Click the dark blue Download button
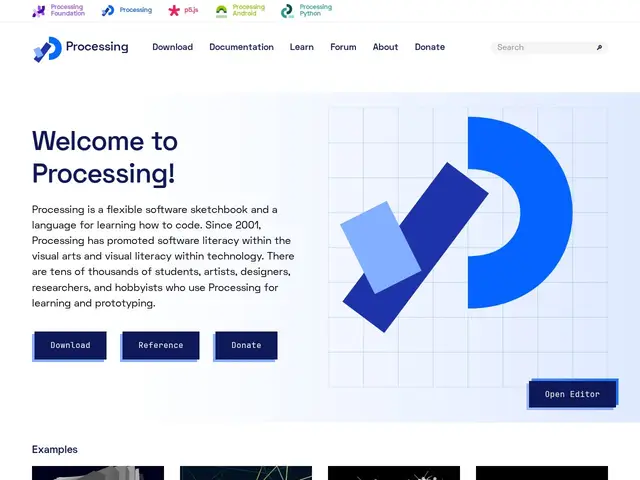Viewport: 640px width, 480px height. pos(70,345)
